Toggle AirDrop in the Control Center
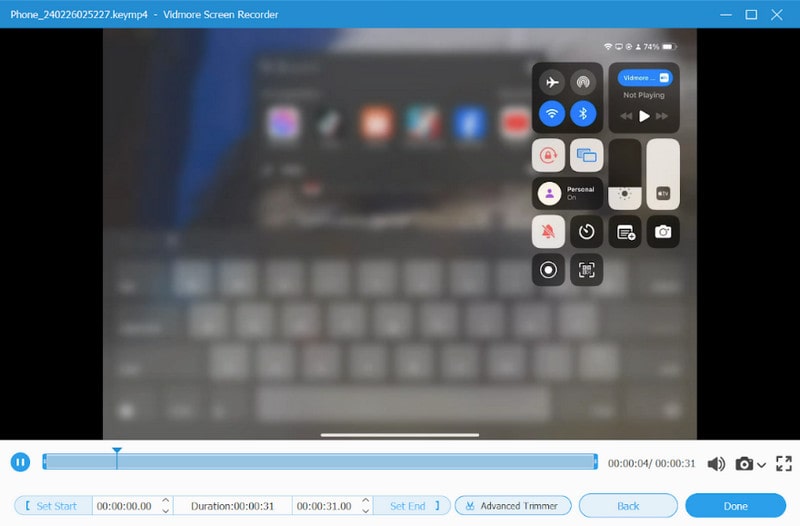The image size is (800, 526). [583, 82]
